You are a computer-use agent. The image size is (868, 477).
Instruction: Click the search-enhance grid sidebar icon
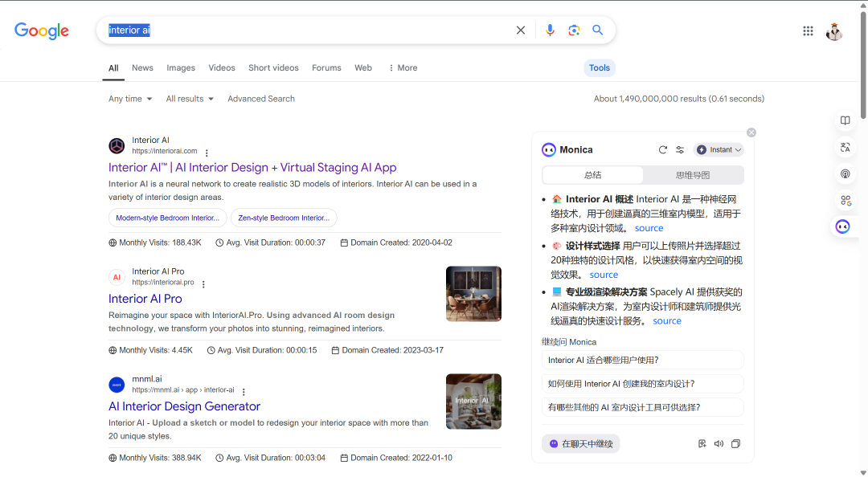point(845,200)
